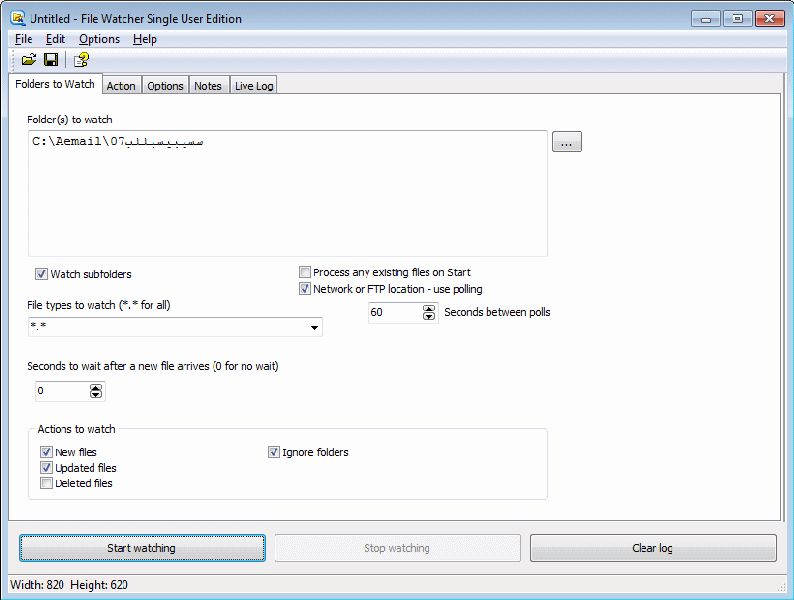Minimize the File Watcher window

[706, 19]
